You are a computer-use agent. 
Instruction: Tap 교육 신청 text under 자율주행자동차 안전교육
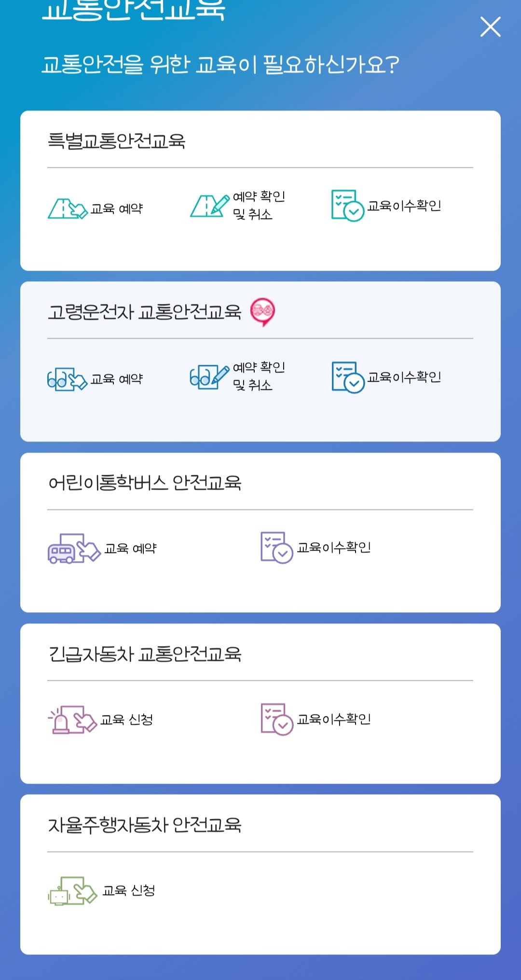pyautogui.click(x=129, y=891)
